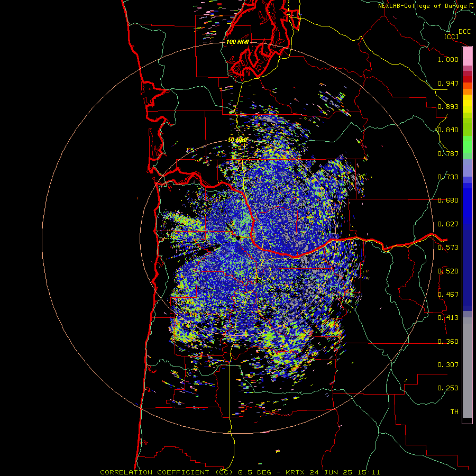The image size is (476, 476).
Task: Click the 100 NMI range ring label
Action: click(237, 42)
